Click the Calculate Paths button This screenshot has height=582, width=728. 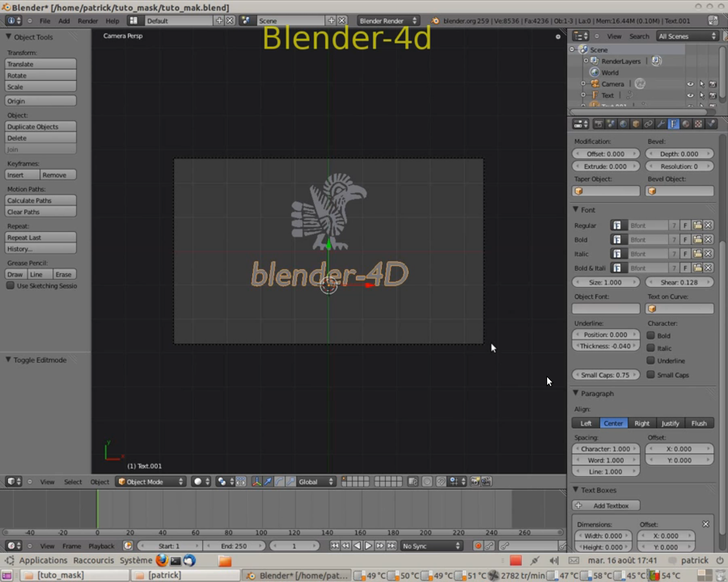click(x=40, y=200)
